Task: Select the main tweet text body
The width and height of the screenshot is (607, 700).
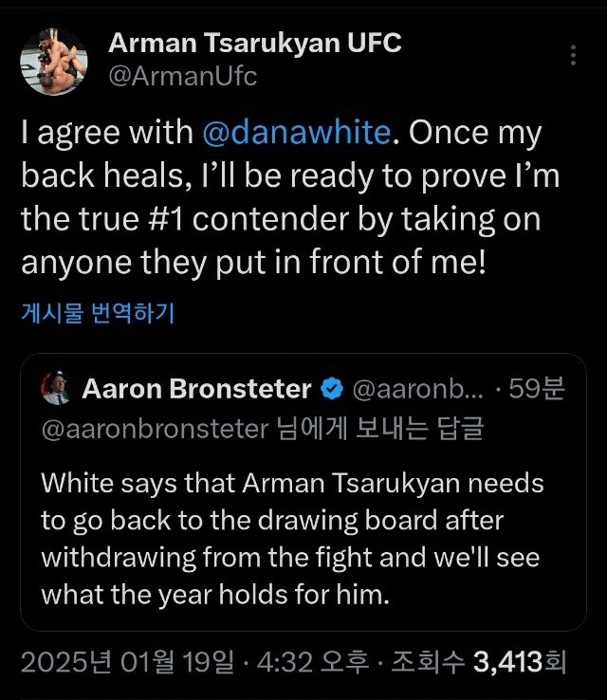Action: [285, 197]
